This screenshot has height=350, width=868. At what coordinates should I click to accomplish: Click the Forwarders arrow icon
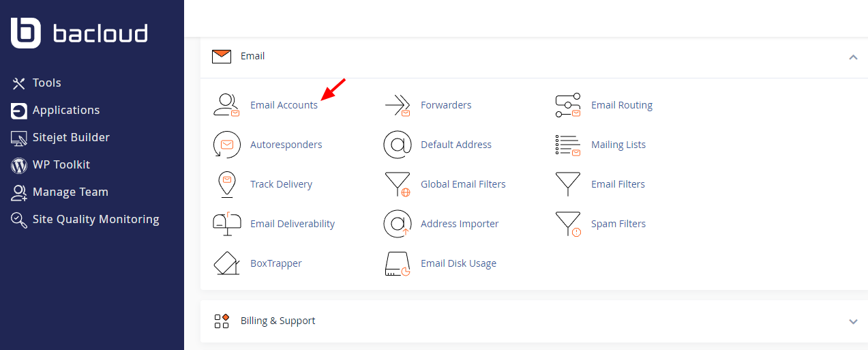(398, 105)
